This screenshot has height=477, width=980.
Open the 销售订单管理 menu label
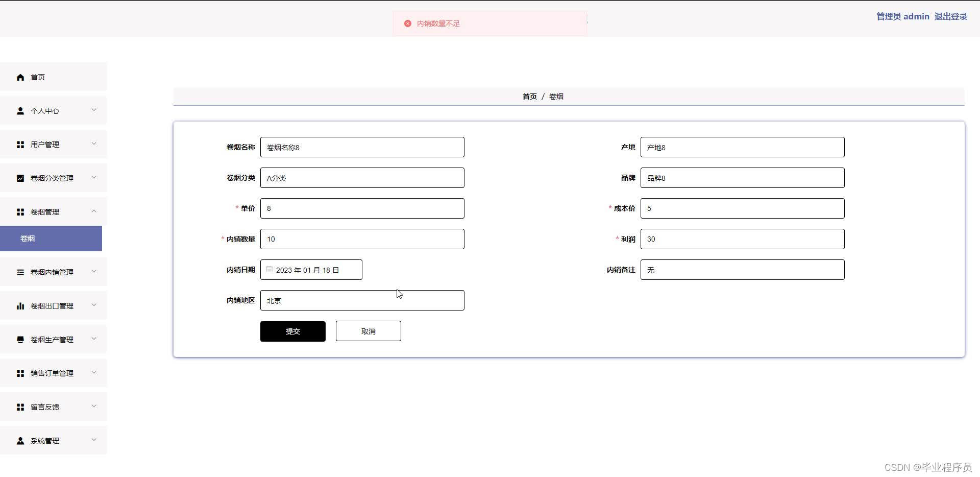(52, 373)
